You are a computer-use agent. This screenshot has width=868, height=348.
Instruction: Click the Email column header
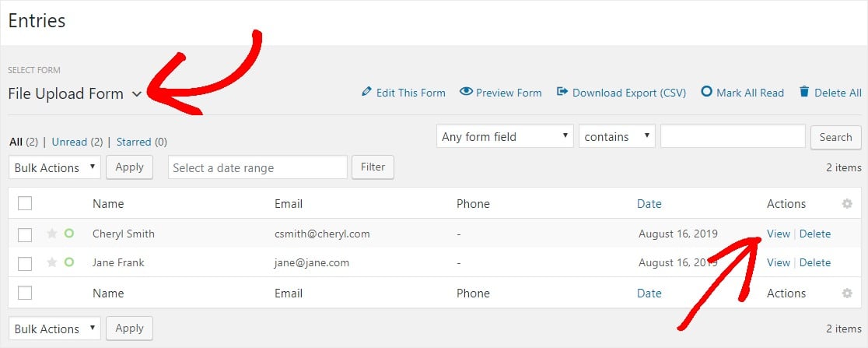pos(289,203)
